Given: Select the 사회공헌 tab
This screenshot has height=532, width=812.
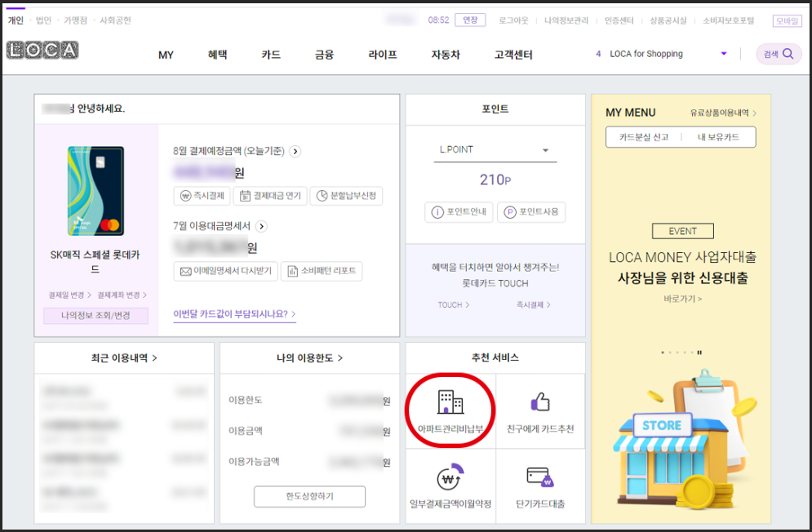Looking at the screenshot, I should click(x=115, y=20).
